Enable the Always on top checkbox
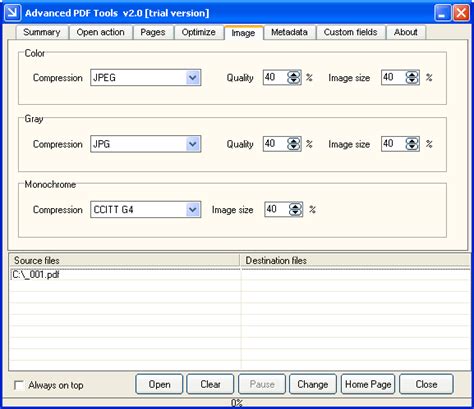The height and width of the screenshot is (409, 474). point(19,385)
